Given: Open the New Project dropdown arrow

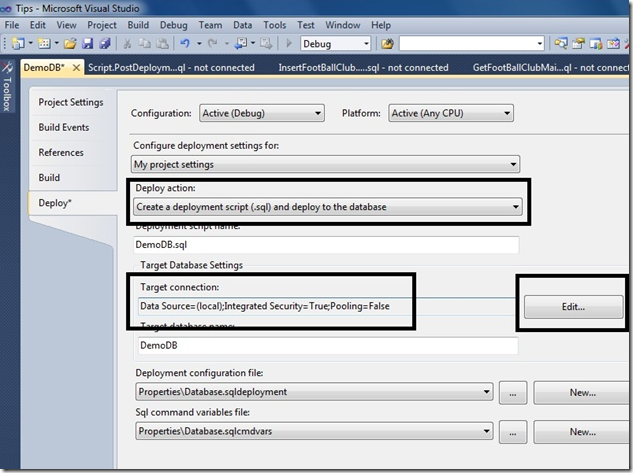Looking at the screenshot, I should tap(30, 43).
